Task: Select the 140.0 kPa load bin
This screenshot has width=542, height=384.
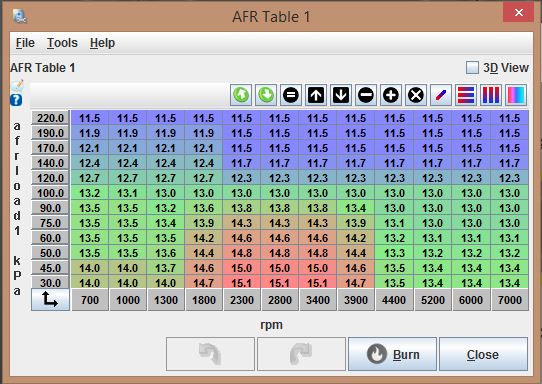Action: pyautogui.click(x=50, y=163)
